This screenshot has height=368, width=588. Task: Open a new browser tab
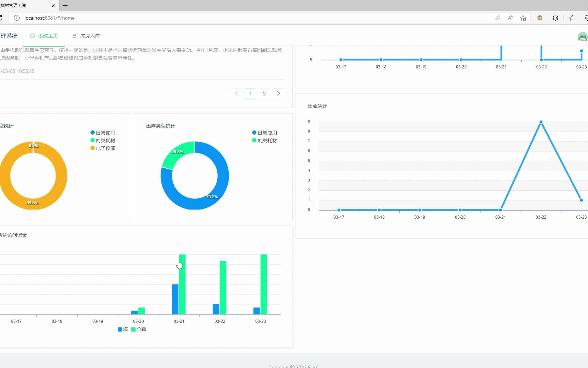[65, 6]
